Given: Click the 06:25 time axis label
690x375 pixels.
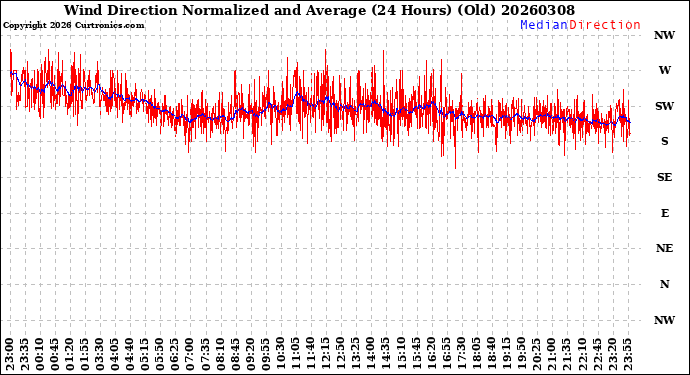Looking at the screenshot, I should [175, 355].
